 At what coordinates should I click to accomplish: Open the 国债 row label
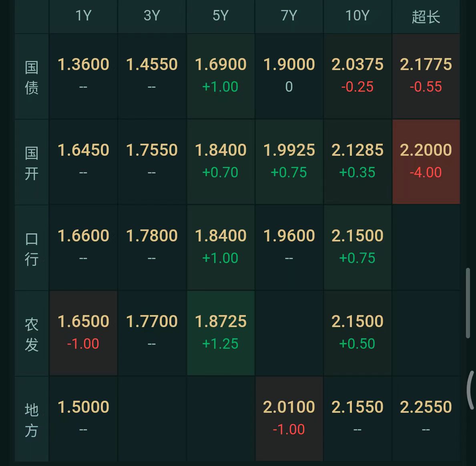pyautogui.click(x=32, y=76)
